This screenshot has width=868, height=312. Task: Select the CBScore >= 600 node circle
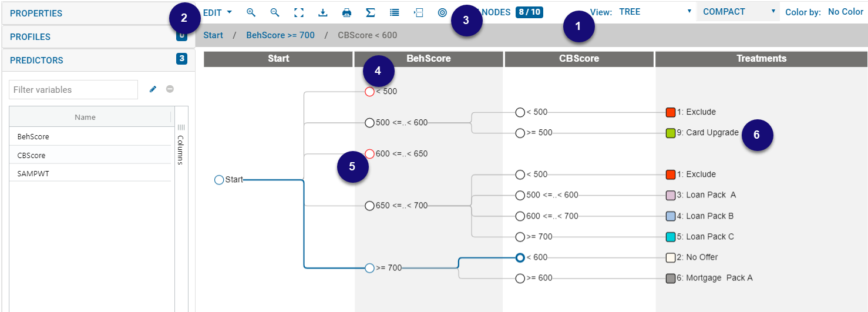tap(520, 279)
